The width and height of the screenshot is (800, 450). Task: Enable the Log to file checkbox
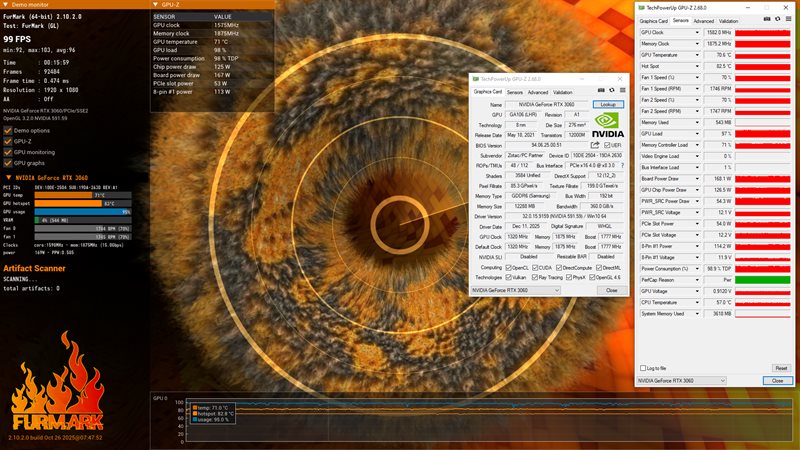pyautogui.click(x=645, y=368)
